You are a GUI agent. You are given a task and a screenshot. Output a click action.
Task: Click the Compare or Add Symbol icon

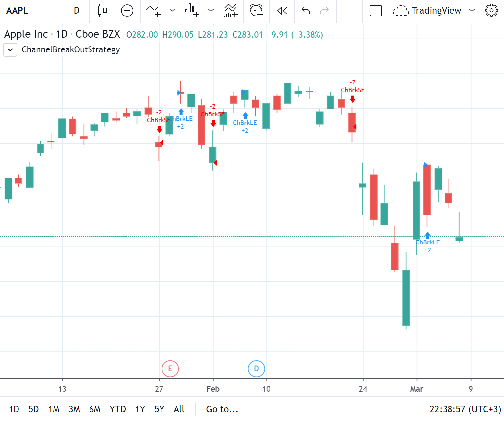[127, 11]
